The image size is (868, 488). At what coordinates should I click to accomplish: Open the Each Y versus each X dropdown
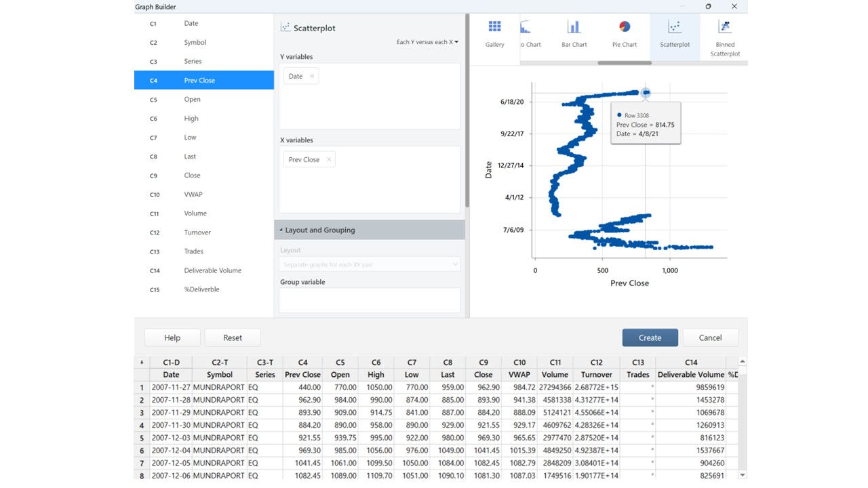pos(426,42)
